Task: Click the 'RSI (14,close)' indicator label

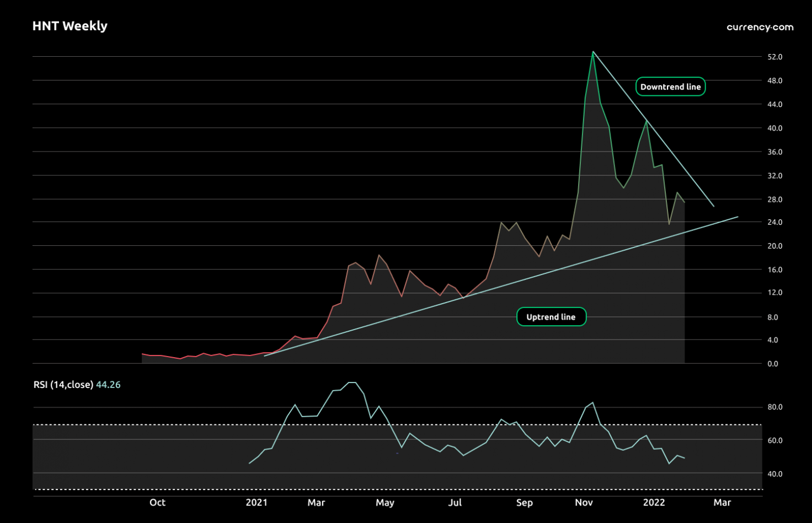Action: pyautogui.click(x=63, y=385)
